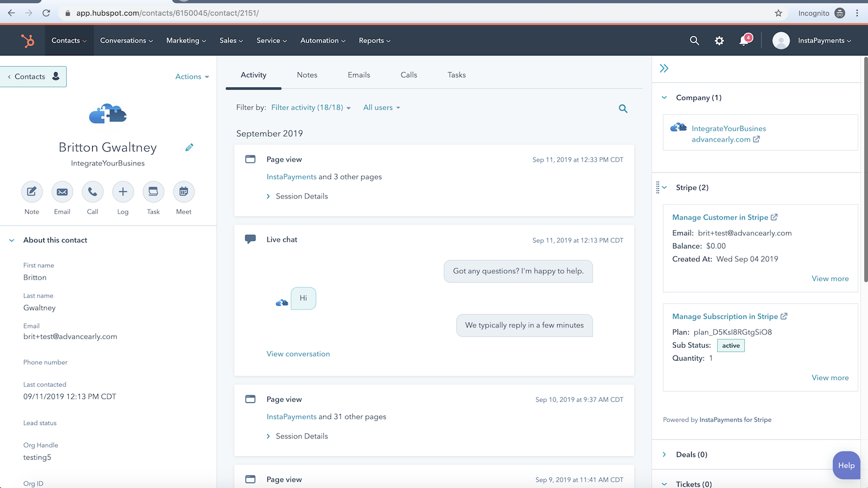Switch to the Emails tab
Viewport: 868px width, 488px height.
click(x=359, y=75)
